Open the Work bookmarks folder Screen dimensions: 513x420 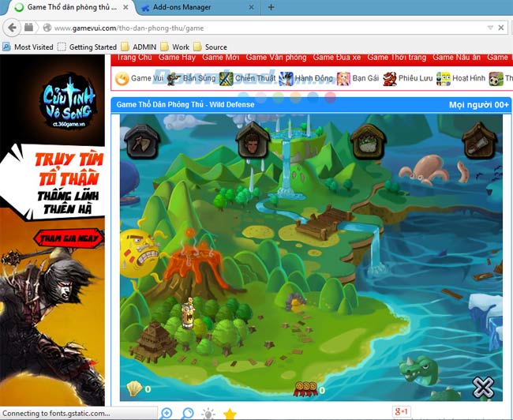click(x=175, y=47)
